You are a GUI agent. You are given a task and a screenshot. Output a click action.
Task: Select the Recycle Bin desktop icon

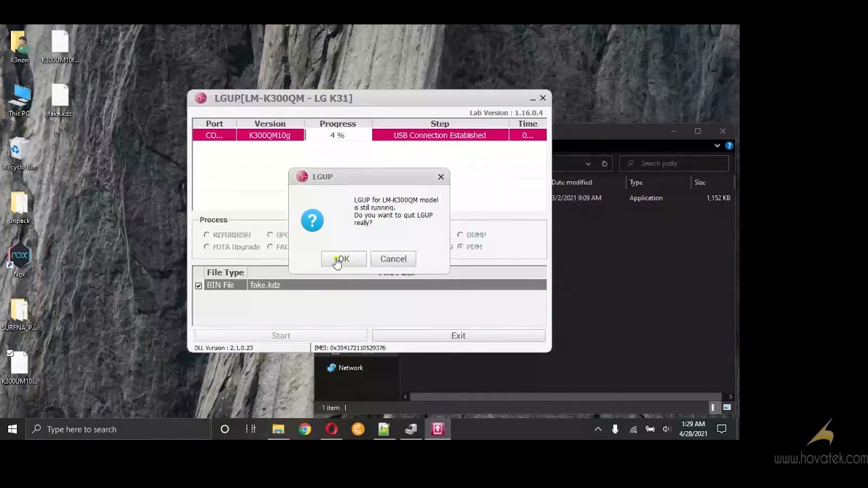[19, 154]
